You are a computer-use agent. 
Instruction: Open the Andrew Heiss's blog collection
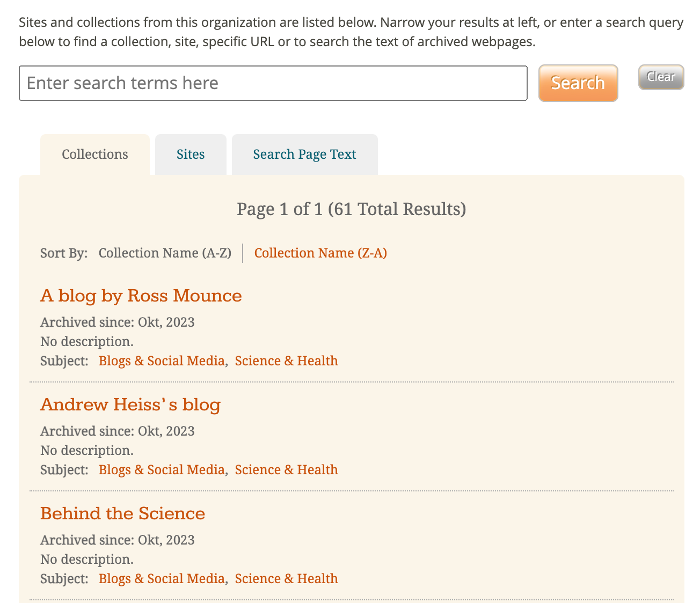(130, 405)
